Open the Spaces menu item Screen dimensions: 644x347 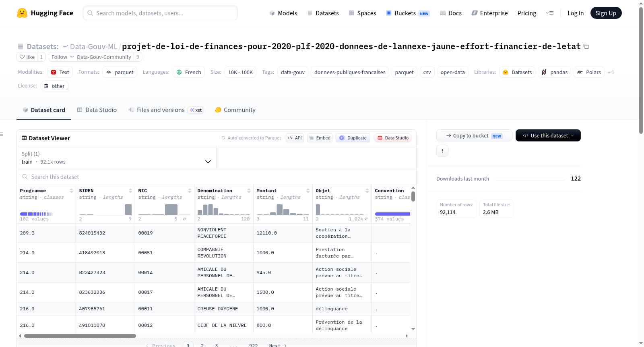pos(362,13)
